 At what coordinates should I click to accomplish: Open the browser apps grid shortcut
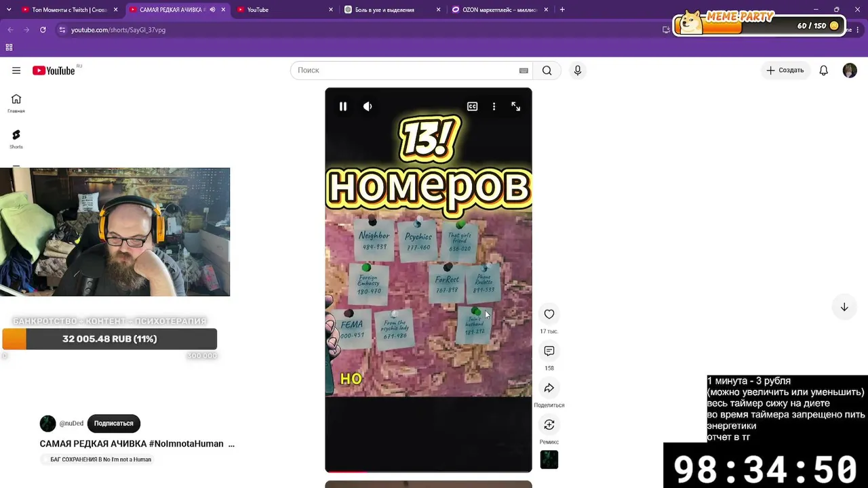[x=9, y=47]
